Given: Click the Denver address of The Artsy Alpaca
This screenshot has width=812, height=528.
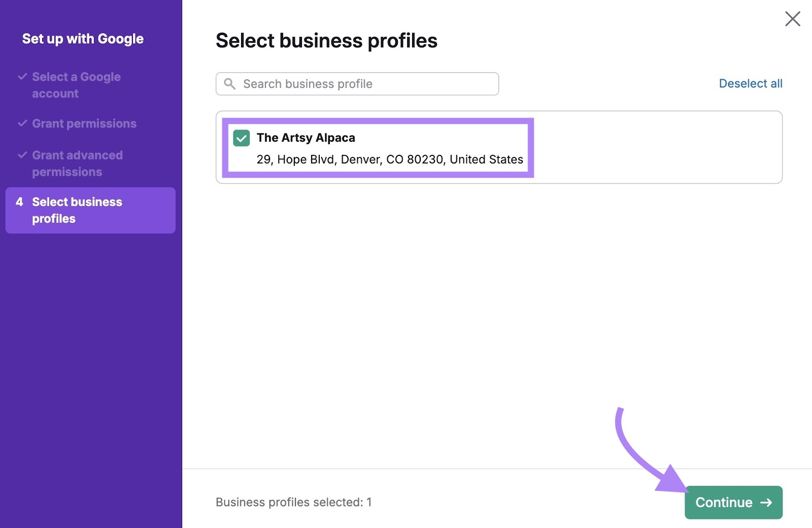Looking at the screenshot, I should click(390, 159).
